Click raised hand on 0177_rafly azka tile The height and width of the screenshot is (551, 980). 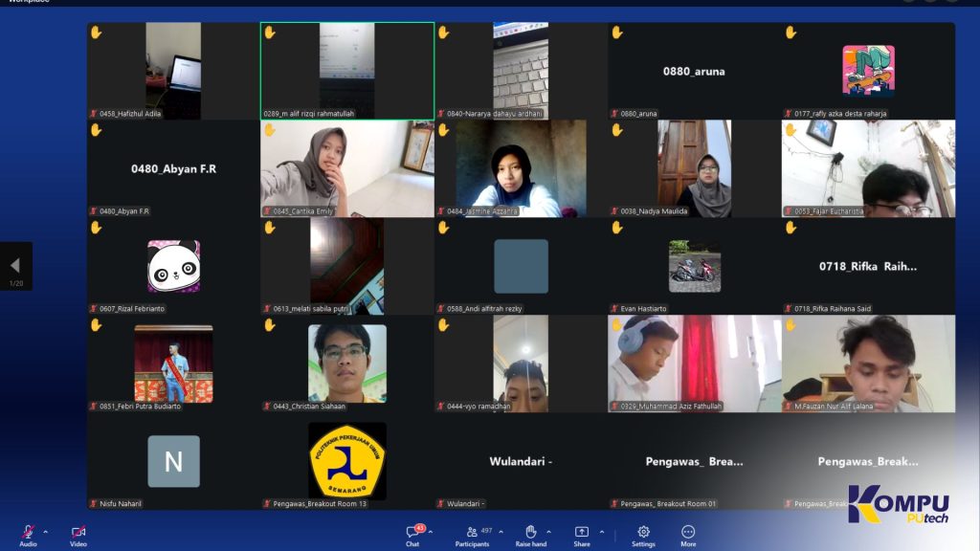[791, 33]
